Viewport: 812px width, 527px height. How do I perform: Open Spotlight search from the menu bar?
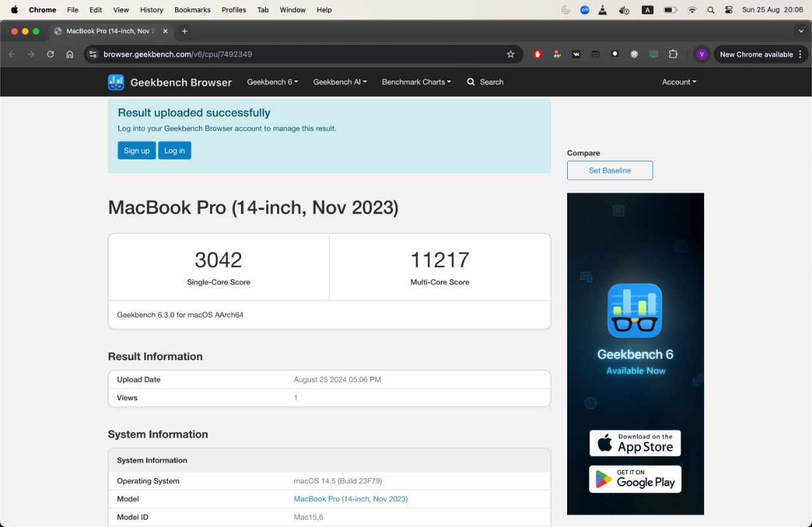coord(710,10)
